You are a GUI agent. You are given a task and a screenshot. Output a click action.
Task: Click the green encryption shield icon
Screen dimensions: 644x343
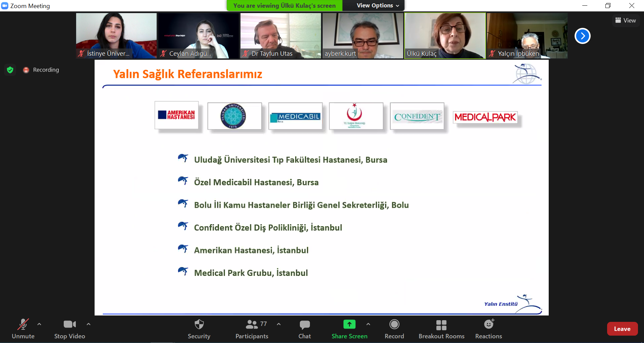click(10, 70)
